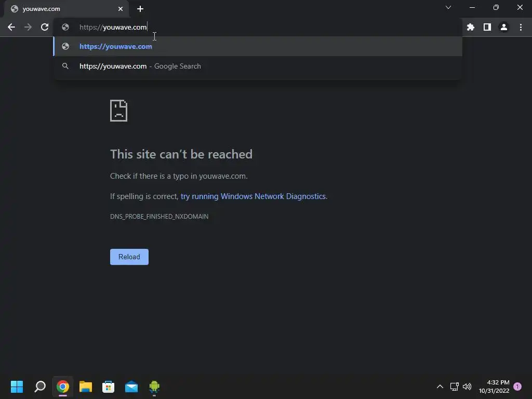The image size is (532, 399).
Task: Open the Mail app from the taskbar
Action: (131, 387)
